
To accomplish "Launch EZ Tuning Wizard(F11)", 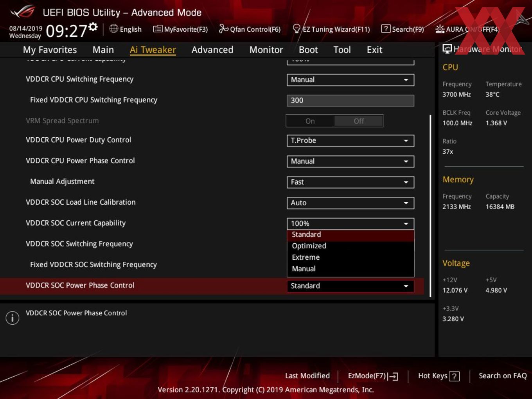I will click(331, 29).
